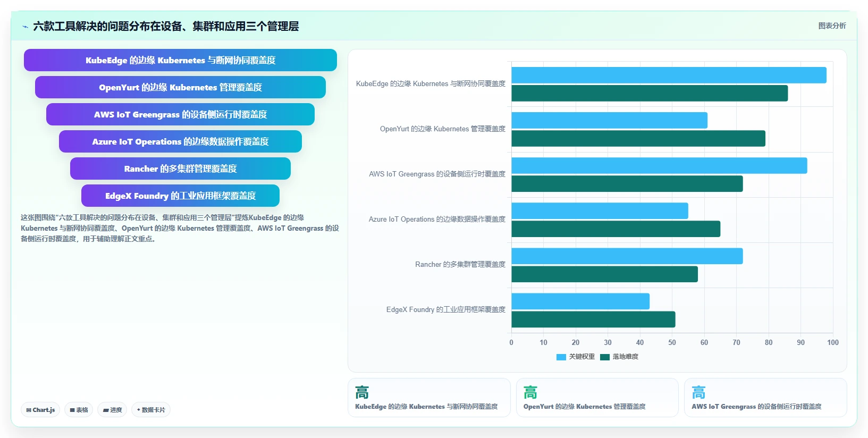Click the OpenYurt blue 关键权重 bar
The image size is (868, 438).
[609, 120]
